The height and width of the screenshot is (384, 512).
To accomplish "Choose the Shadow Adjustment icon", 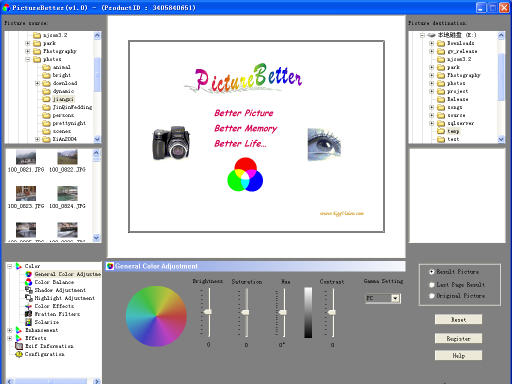I will [29, 290].
